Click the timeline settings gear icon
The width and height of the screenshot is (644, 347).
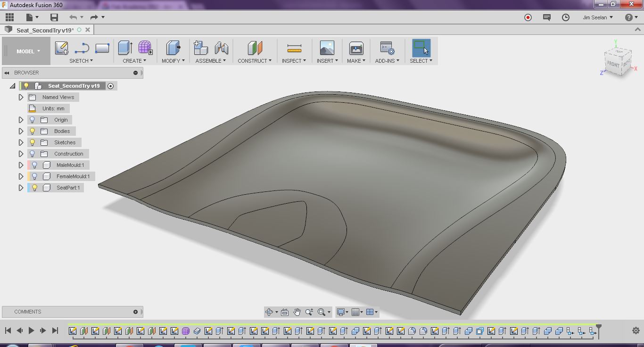(x=636, y=330)
